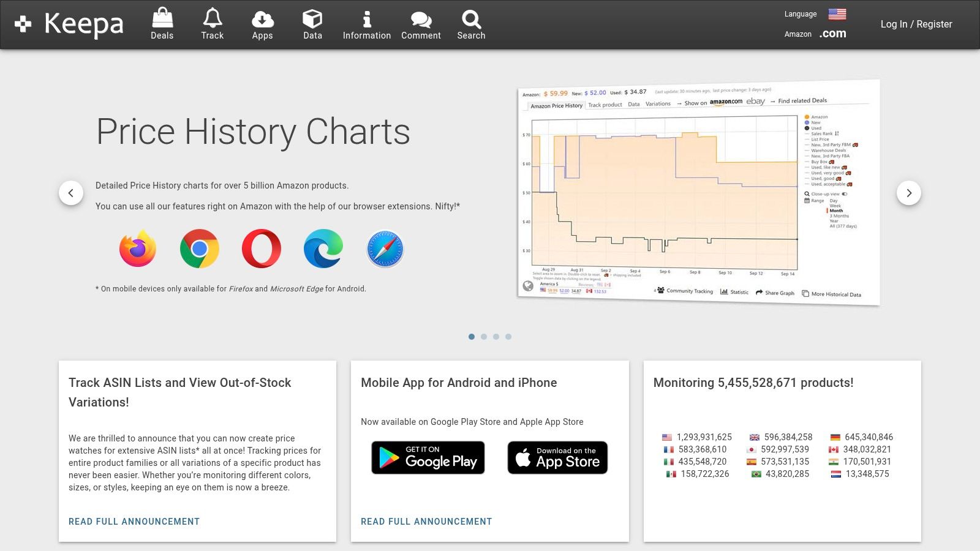Click the Firefox browser extension icon
980x551 pixels.
point(137,249)
